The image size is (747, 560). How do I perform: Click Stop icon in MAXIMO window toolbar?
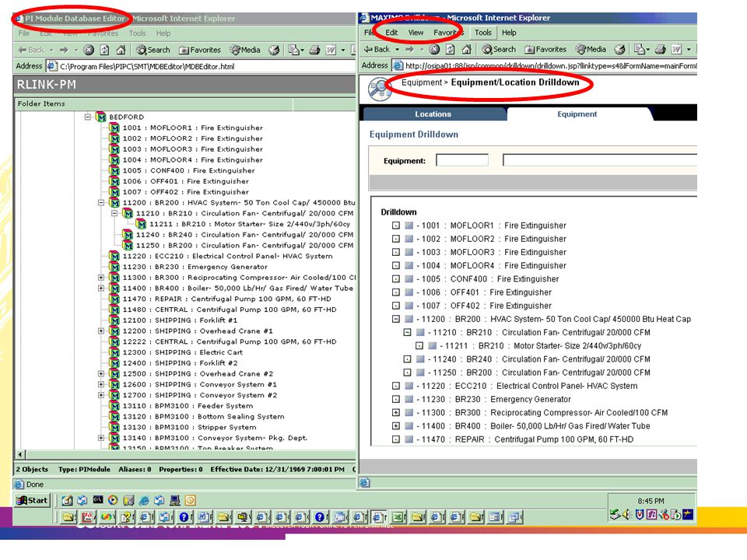click(x=434, y=49)
